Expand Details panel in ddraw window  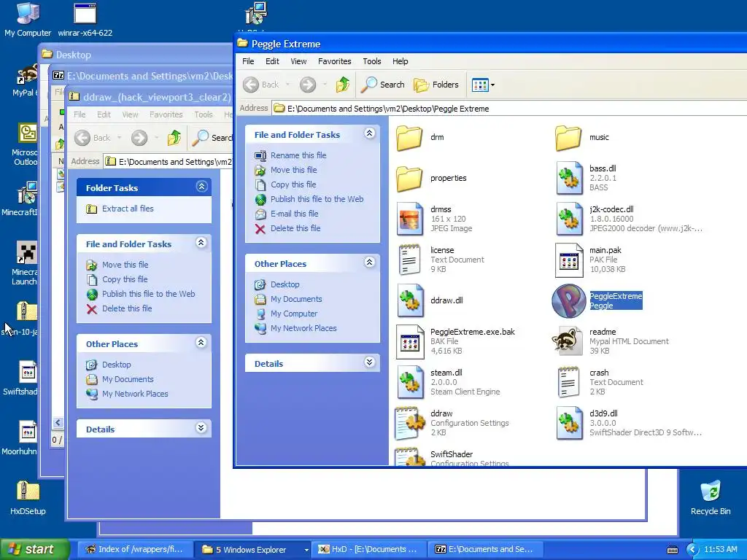click(x=201, y=427)
